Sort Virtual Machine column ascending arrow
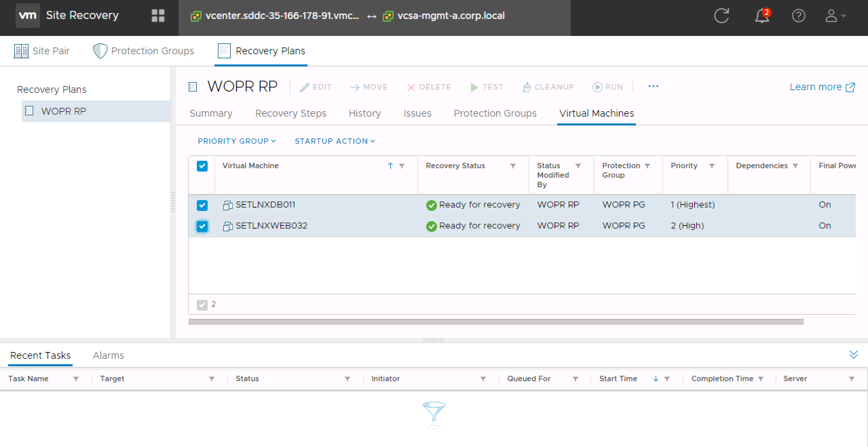Viewport: 868px width, 447px height. [x=390, y=166]
